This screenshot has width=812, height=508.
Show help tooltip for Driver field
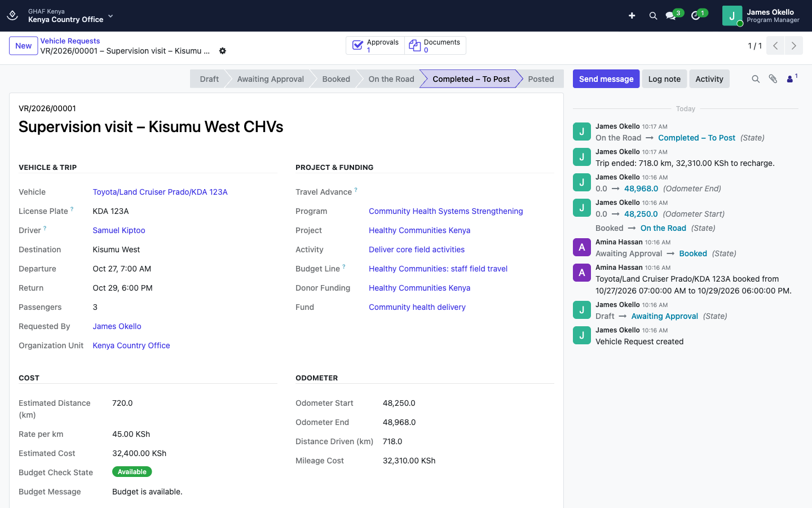tap(45, 228)
